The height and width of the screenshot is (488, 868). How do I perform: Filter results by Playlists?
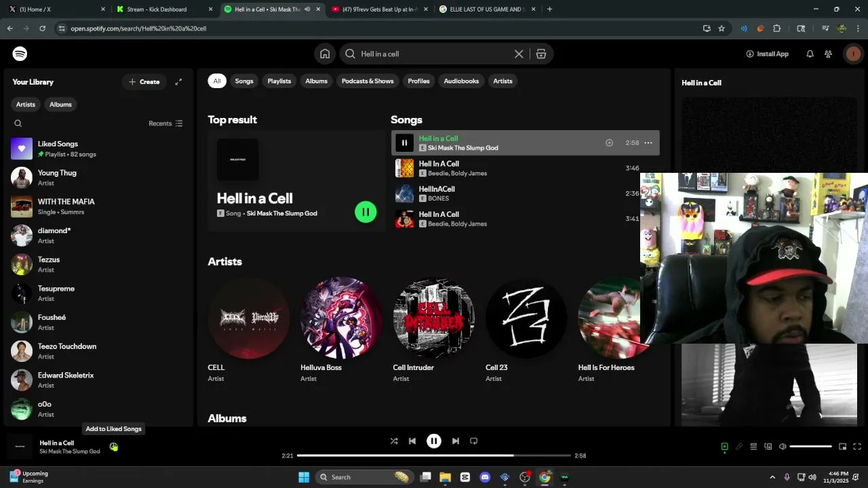[279, 81]
